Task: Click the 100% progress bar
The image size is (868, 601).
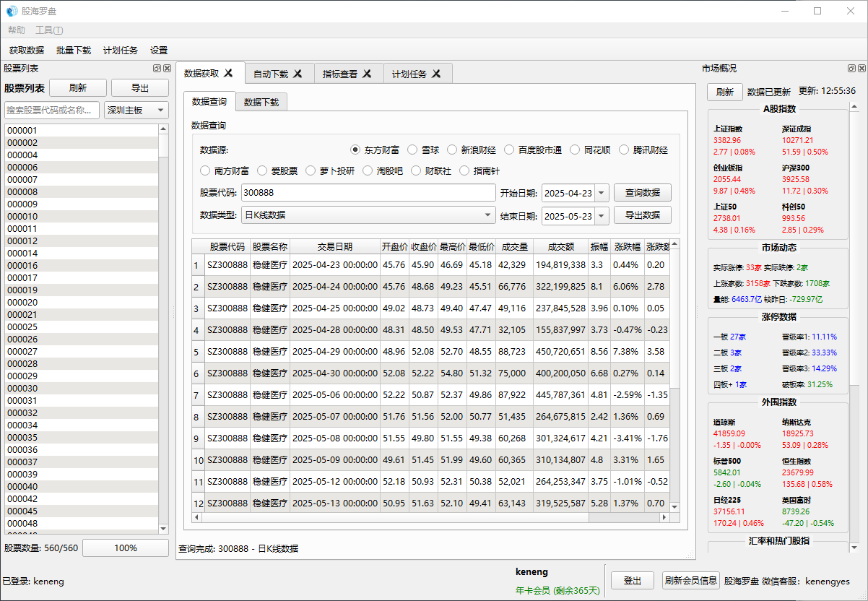Action: pyautogui.click(x=126, y=548)
